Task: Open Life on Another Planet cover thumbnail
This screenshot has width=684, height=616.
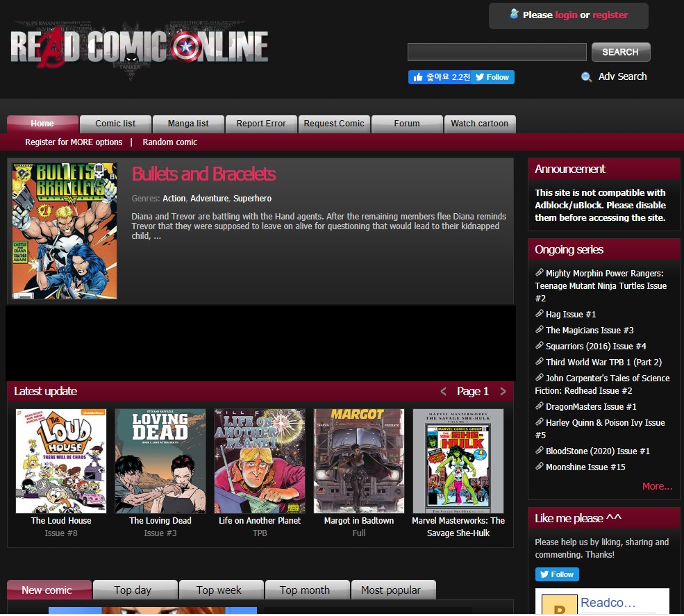Action: coord(260,461)
